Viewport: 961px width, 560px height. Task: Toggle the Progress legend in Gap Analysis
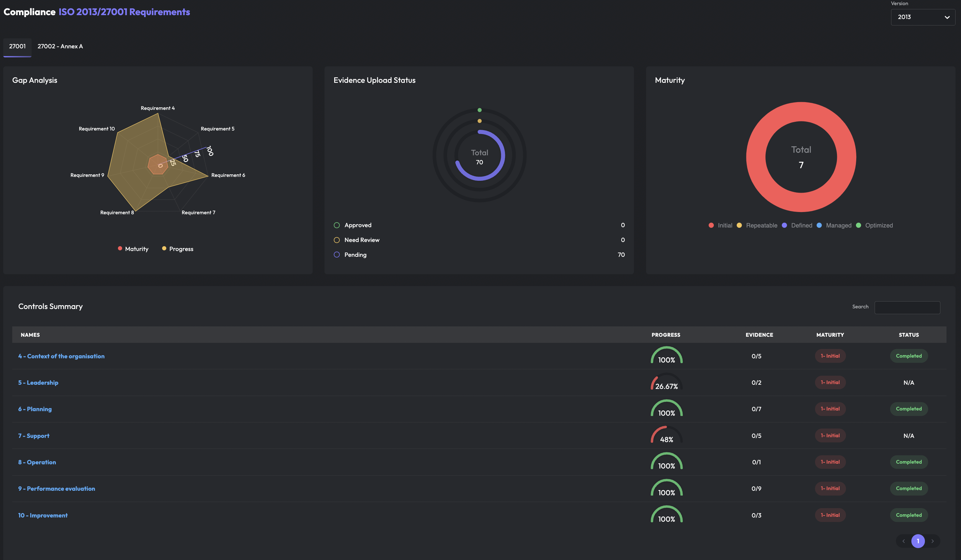[178, 249]
